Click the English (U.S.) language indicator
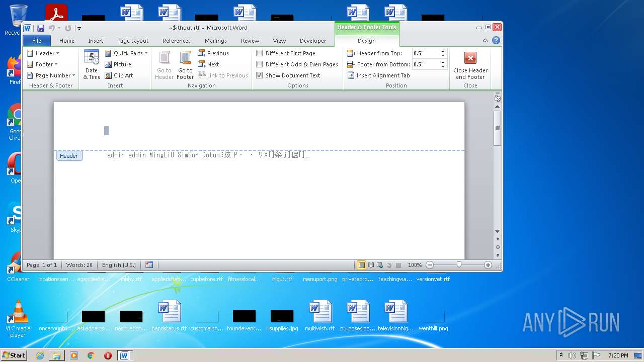644x362 pixels. pyautogui.click(x=119, y=265)
